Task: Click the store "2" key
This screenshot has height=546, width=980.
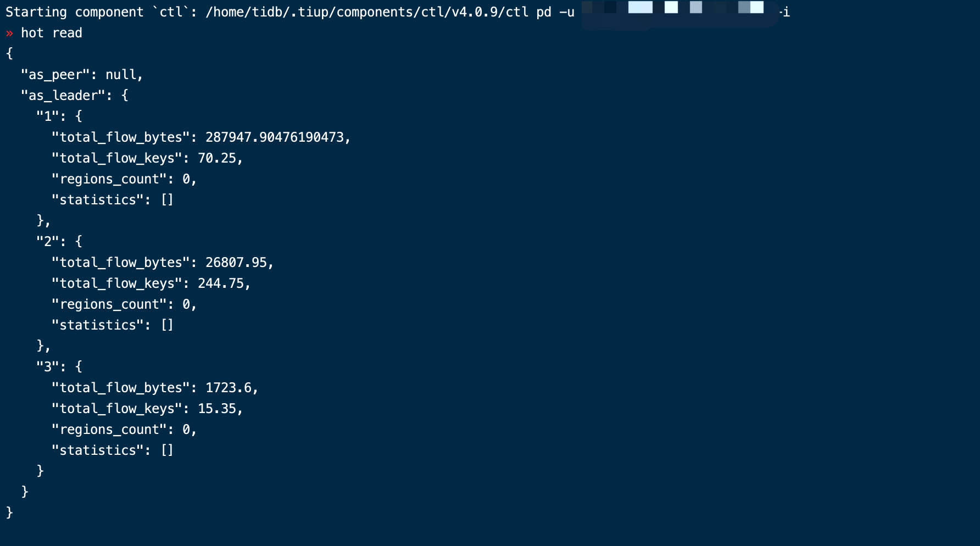Action: point(47,242)
